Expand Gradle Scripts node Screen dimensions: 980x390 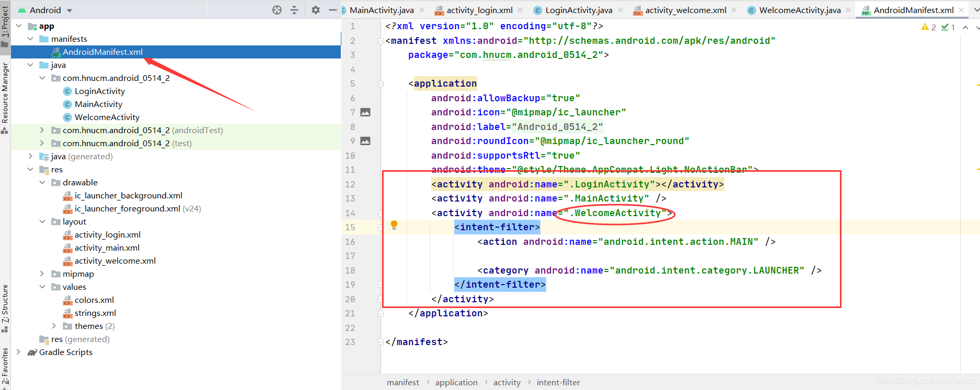(x=19, y=352)
